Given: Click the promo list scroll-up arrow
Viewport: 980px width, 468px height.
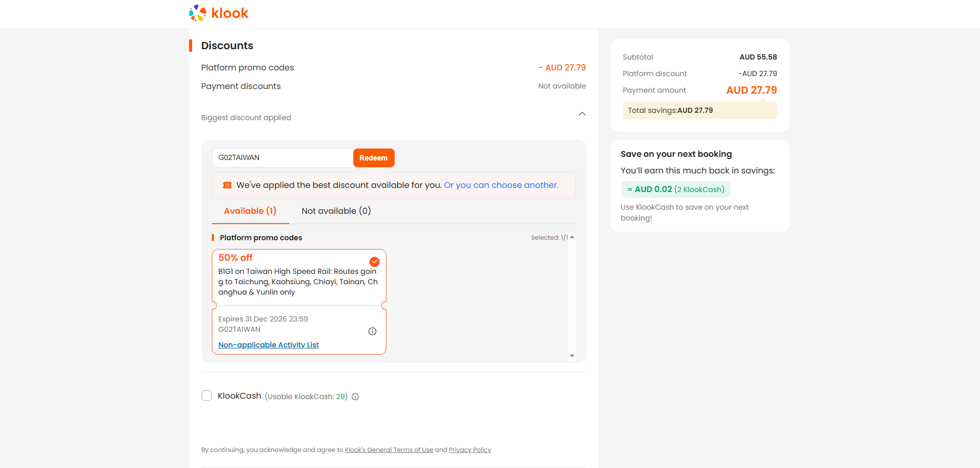Looking at the screenshot, I should point(572,237).
